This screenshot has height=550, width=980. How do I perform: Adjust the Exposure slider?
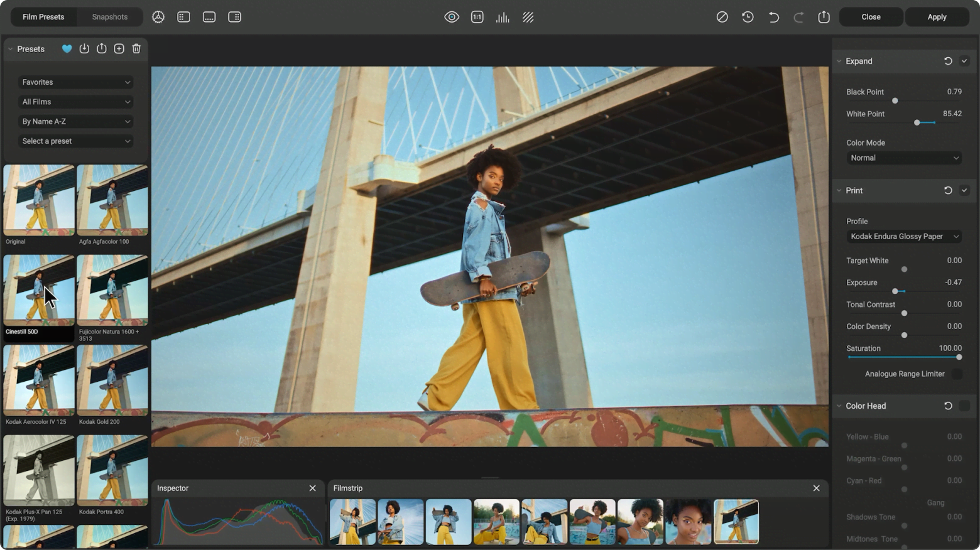(x=895, y=291)
